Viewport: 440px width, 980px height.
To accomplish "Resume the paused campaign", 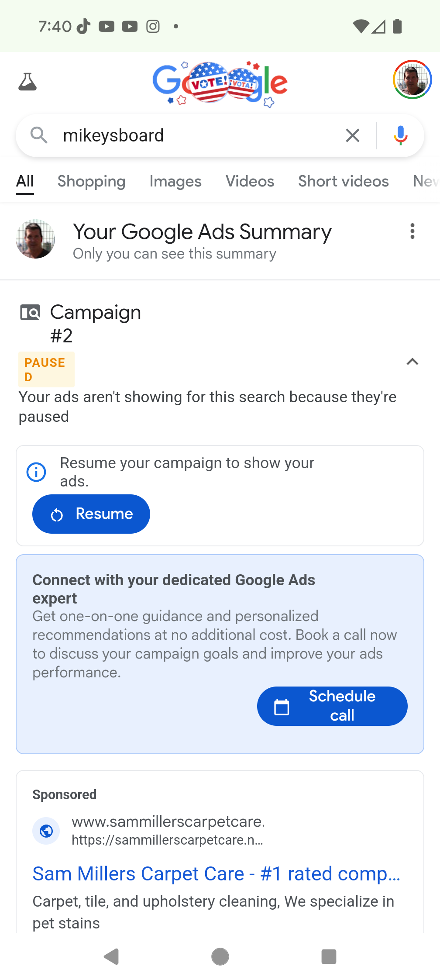I will 91,514.
